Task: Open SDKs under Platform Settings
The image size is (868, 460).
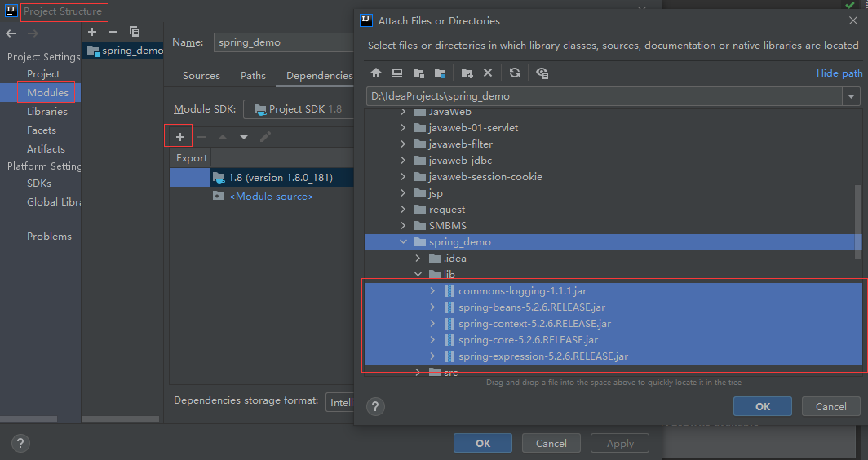Action: (x=39, y=184)
